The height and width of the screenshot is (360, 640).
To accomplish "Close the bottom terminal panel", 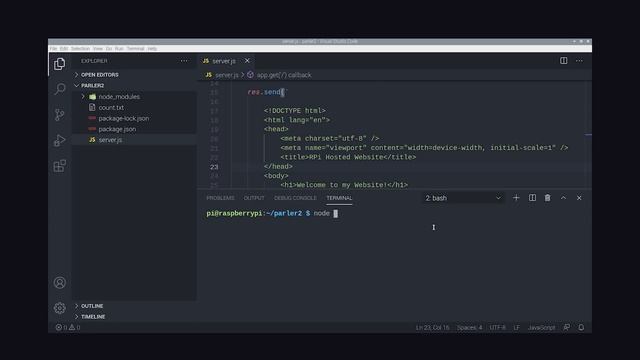I will coord(579,198).
